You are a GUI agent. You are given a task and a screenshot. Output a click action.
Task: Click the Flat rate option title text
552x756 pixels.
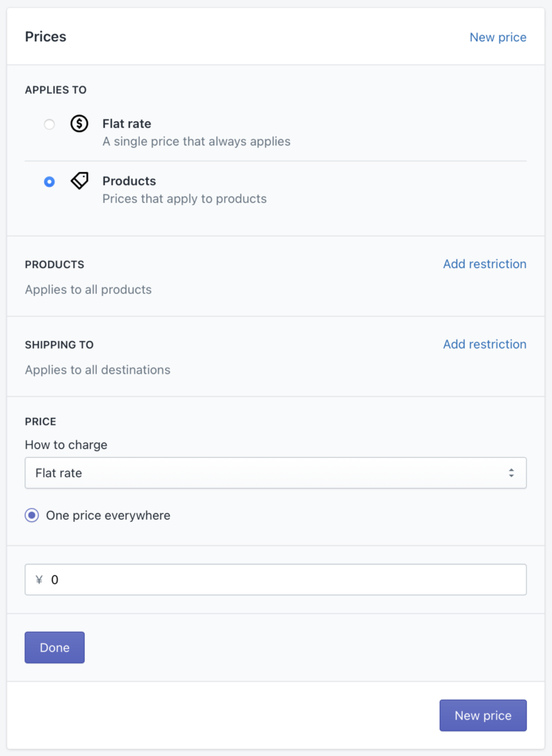point(127,124)
